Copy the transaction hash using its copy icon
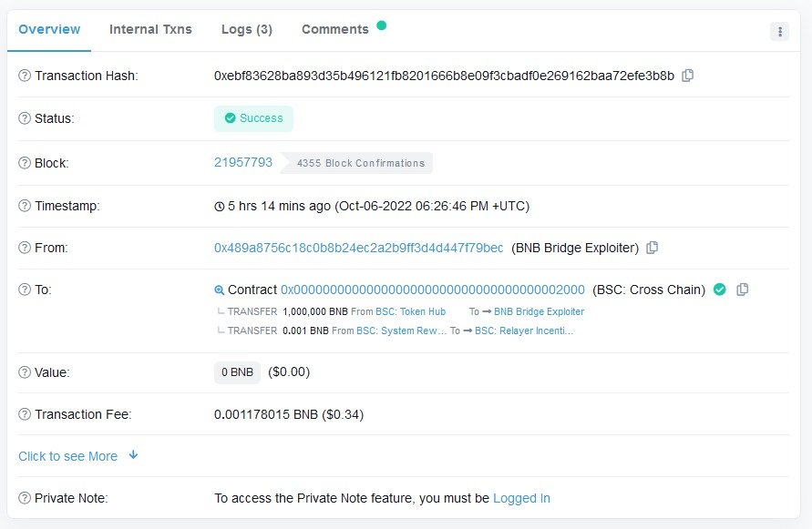Screen dimensions: 812x529 pyautogui.click(x=687, y=76)
